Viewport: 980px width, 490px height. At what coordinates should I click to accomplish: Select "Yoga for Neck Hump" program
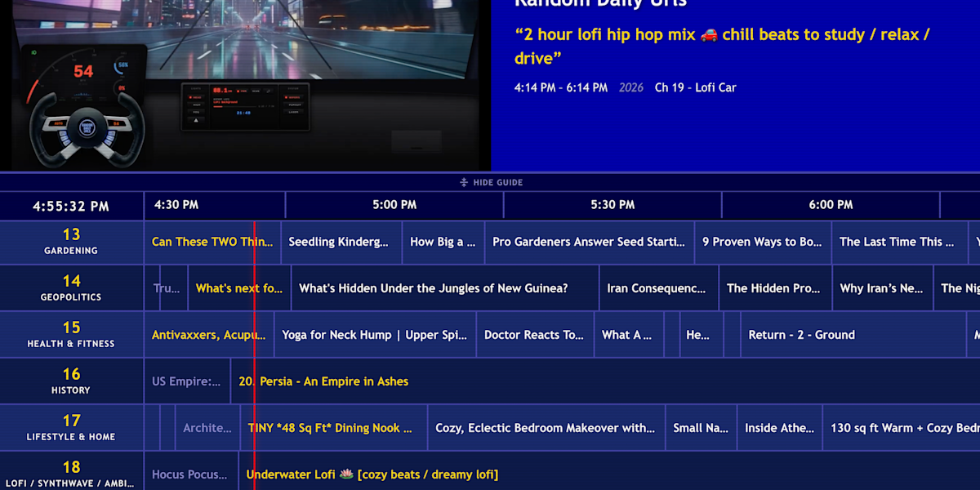click(375, 335)
